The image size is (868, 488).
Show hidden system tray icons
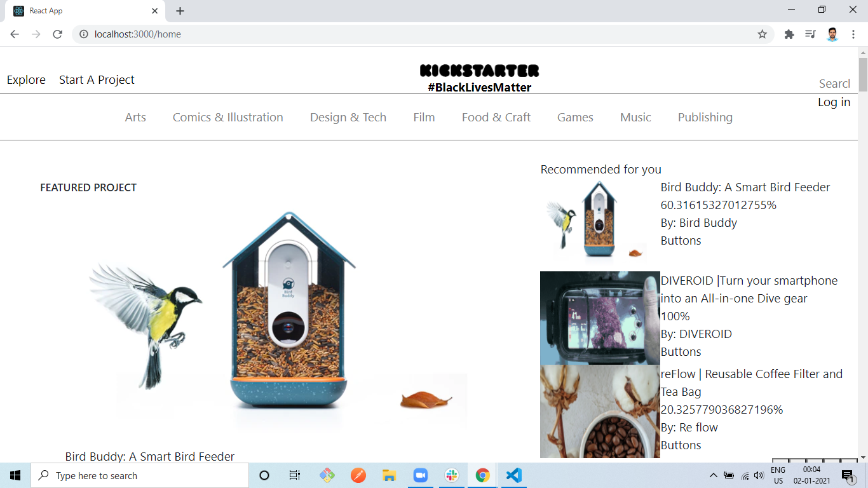[713, 475]
